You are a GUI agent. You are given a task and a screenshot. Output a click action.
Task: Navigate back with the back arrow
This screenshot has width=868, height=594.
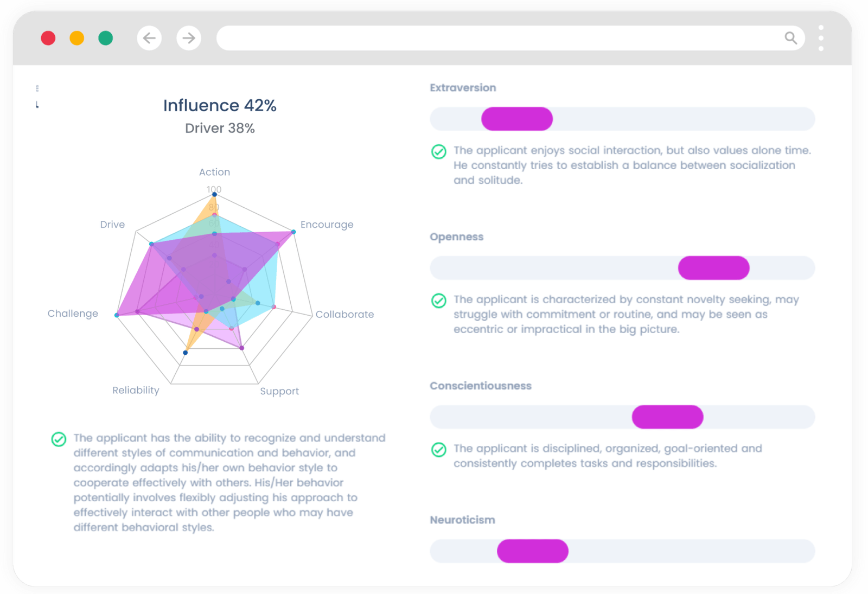pyautogui.click(x=149, y=38)
